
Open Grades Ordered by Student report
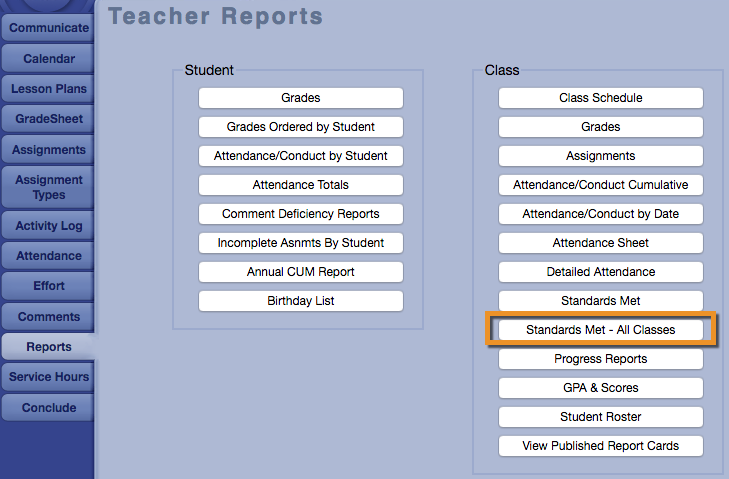coord(300,127)
